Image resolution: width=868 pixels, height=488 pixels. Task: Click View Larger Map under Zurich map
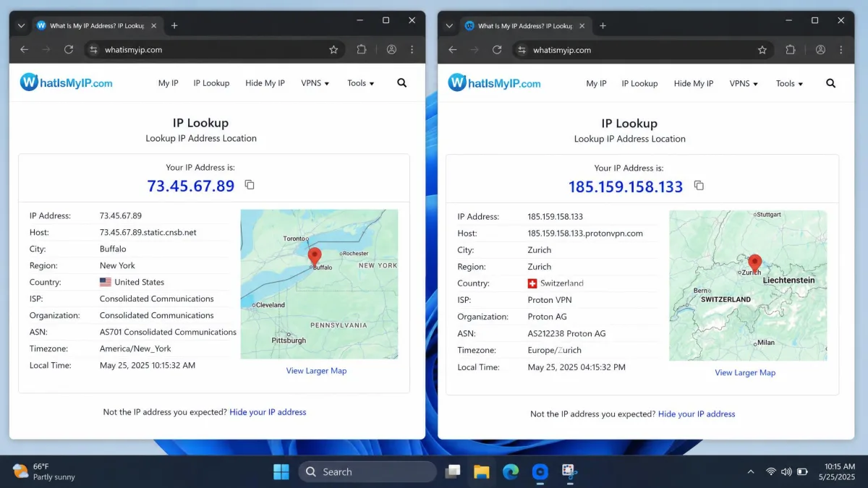[745, 373]
